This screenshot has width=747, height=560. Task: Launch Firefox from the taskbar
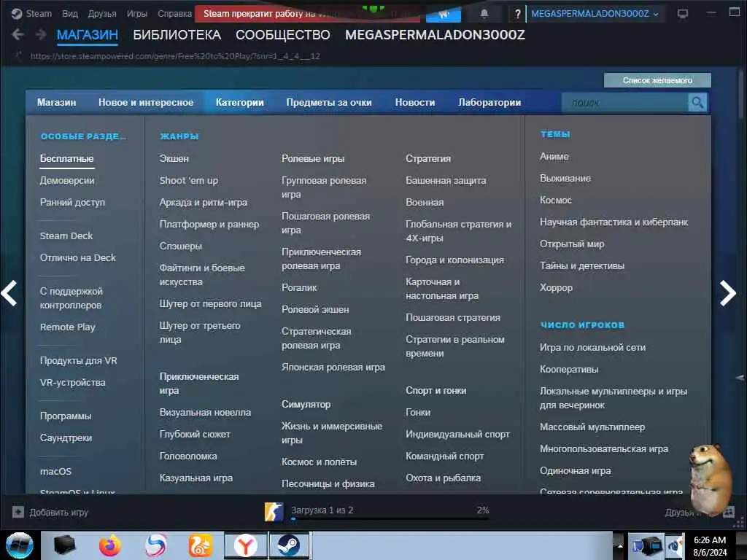(x=110, y=545)
